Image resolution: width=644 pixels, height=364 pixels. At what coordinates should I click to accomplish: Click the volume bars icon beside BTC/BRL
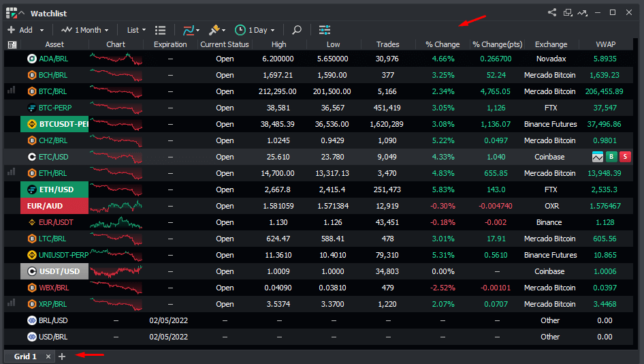[x=12, y=90]
